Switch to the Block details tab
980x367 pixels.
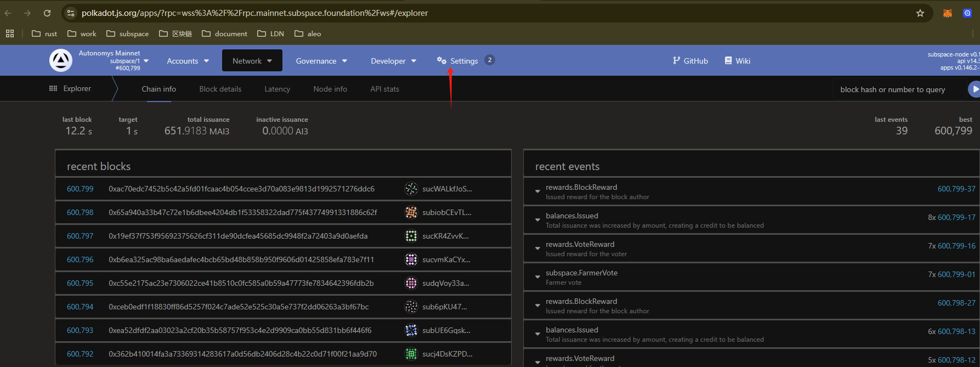[220, 89]
